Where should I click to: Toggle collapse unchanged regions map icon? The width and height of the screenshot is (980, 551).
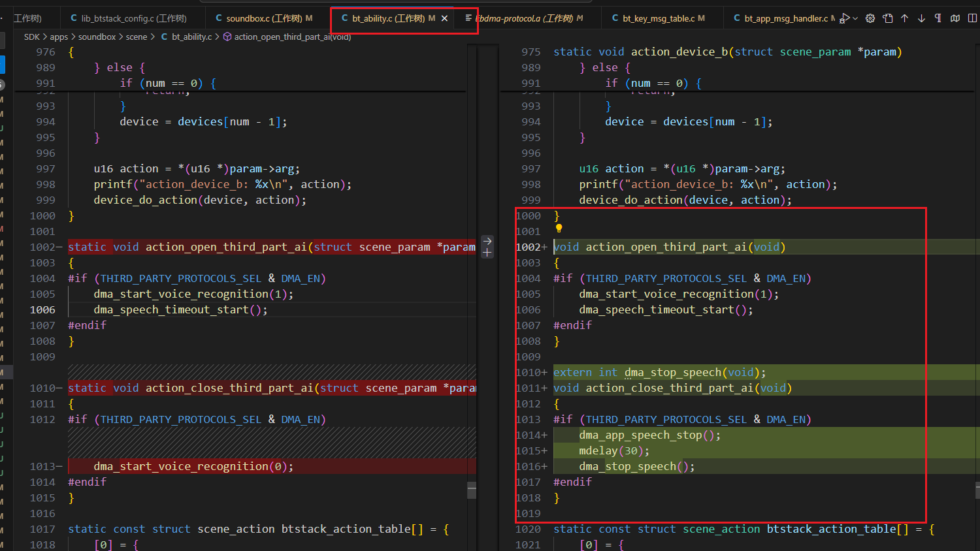point(955,18)
